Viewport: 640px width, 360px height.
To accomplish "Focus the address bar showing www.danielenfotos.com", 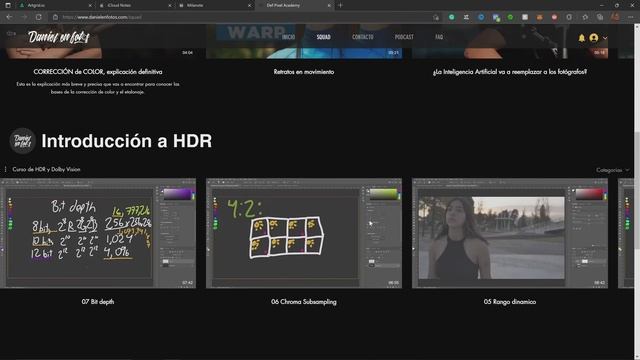I will 245,17.
